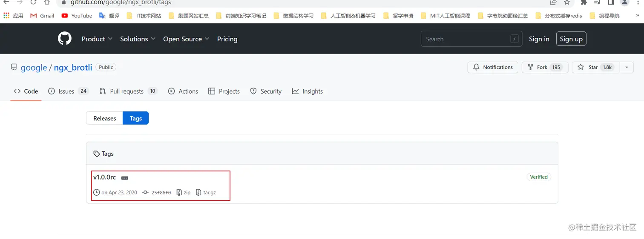Switch to the Security tab

pos(266,91)
